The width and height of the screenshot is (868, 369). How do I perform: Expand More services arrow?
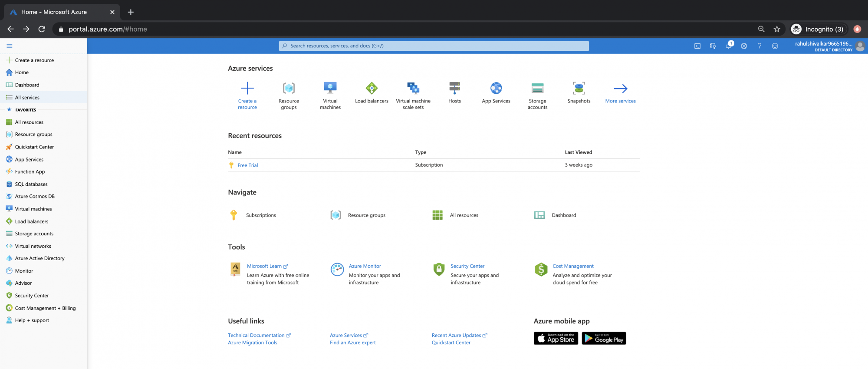click(620, 89)
